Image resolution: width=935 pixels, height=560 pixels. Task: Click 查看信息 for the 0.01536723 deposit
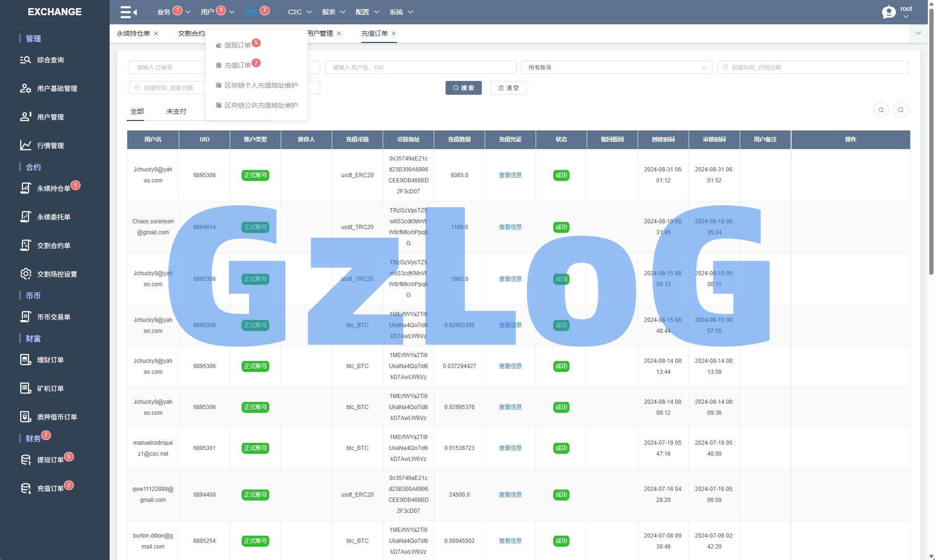coord(510,448)
